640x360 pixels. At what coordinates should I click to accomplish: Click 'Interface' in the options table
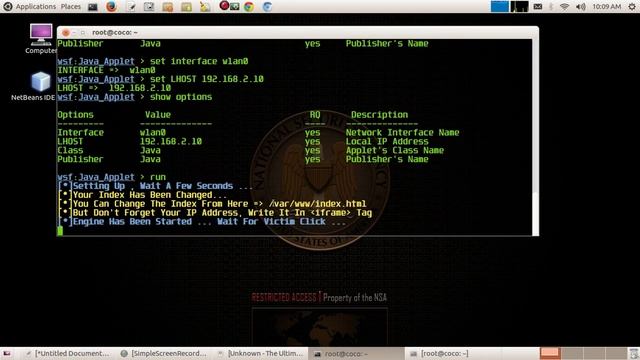pyautogui.click(x=80, y=133)
